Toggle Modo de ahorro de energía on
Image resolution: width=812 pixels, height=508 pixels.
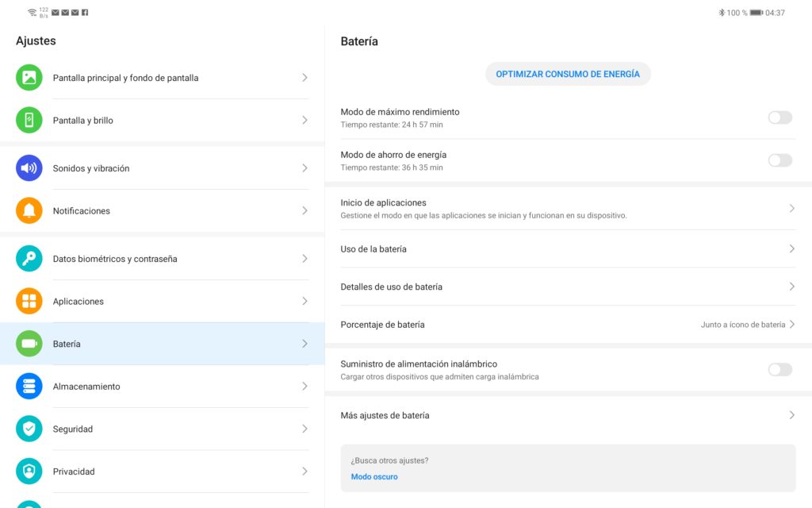[779, 160]
